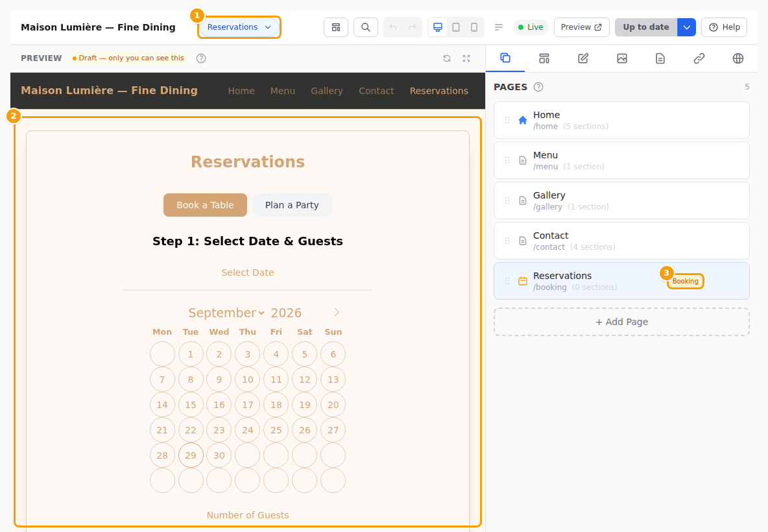The width and height of the screenshot is (768, 532).
Task: Click the Add Page button
Action: [x=621, y=322]
